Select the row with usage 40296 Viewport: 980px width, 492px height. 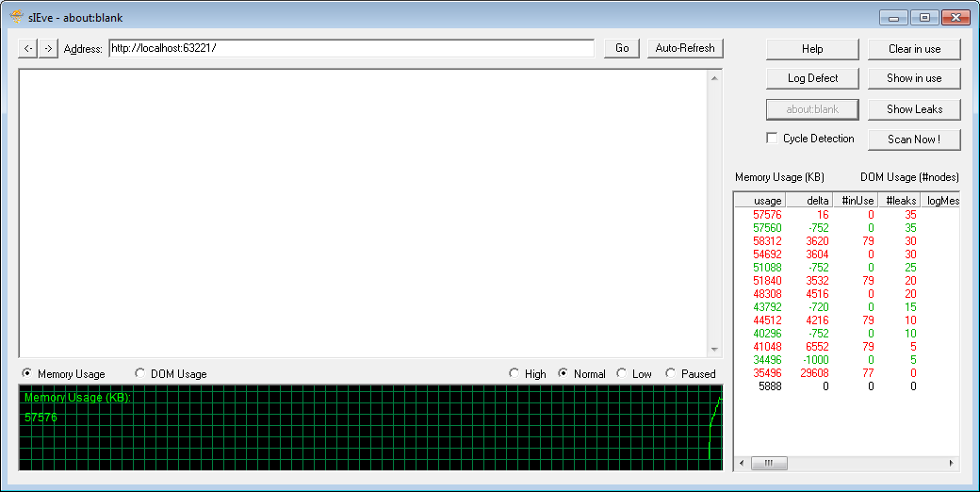pyautogui.click(x=847, y=333)
